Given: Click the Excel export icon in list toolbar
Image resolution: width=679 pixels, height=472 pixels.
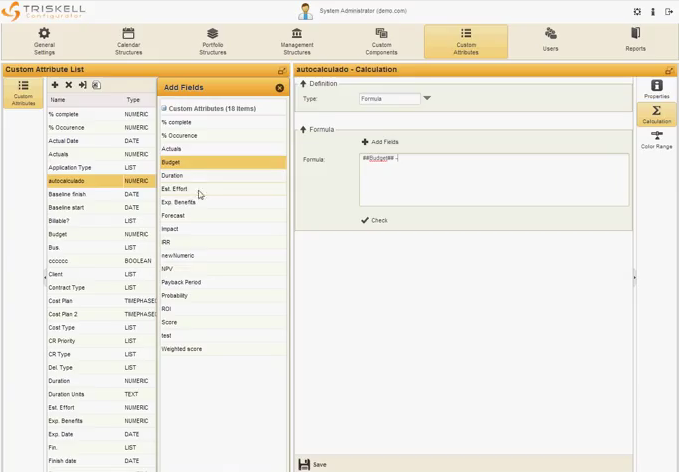Looking at the screenshot, I should point(96,85).
